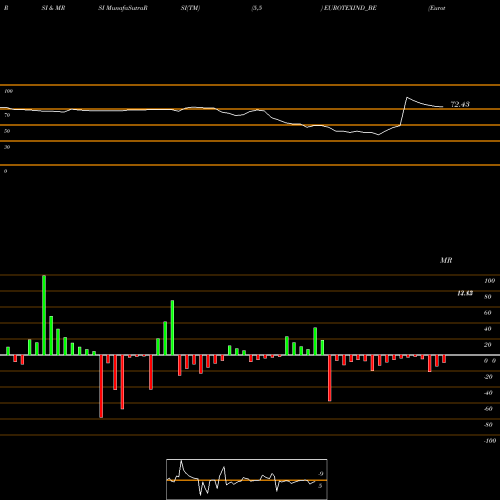Click the RSI axis label 0 on left
The width and height of the screenshot is (500, 500).
pos(5,171)
